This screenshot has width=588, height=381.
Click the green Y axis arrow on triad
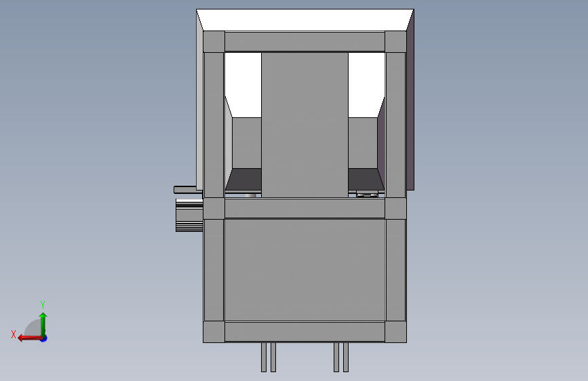coord(43,324)
